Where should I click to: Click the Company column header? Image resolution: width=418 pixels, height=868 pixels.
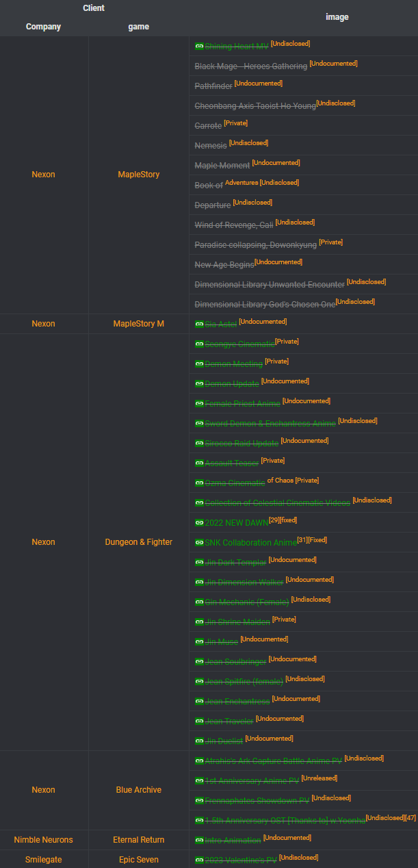pos(43,27)
